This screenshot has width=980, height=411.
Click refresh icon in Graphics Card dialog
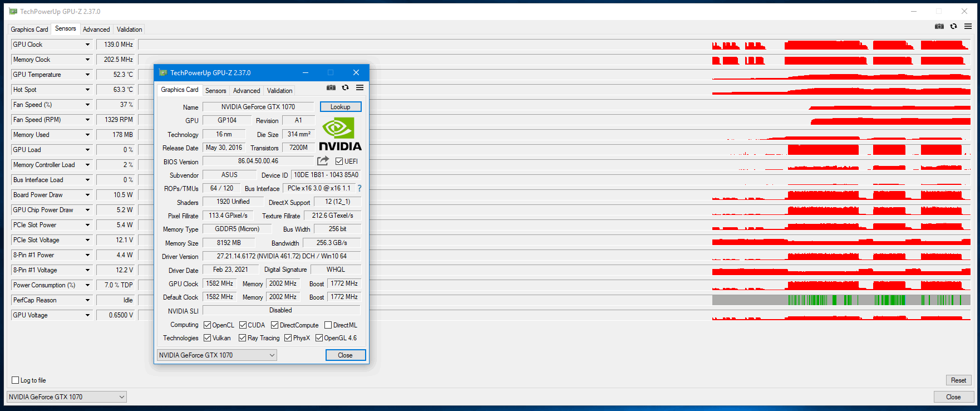click(346, 87)
